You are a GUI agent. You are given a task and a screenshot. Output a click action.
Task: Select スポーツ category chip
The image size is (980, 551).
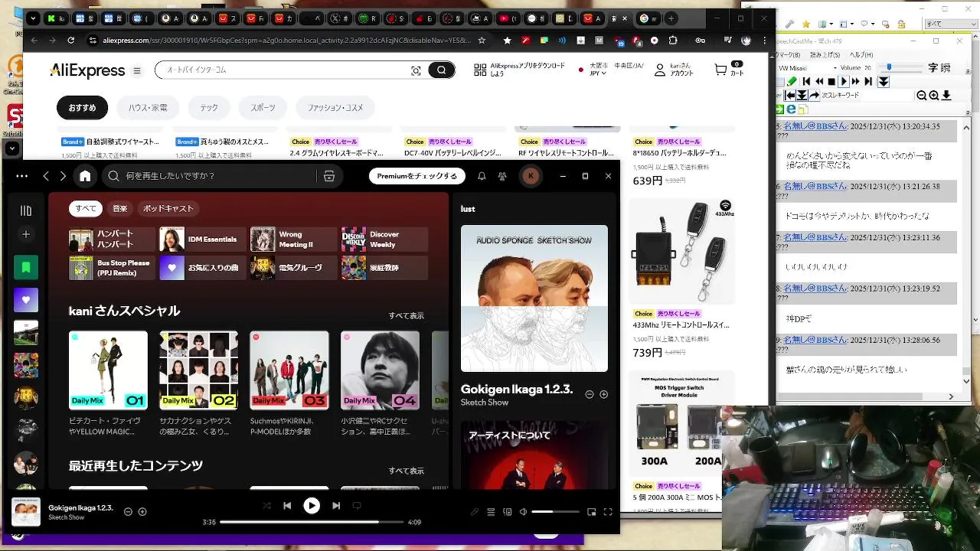pos(263,108)
